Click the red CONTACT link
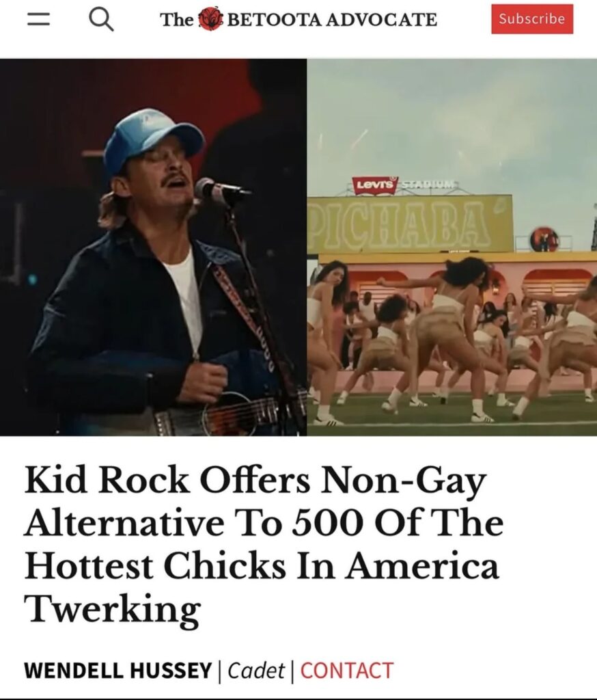 click(347, 671)
